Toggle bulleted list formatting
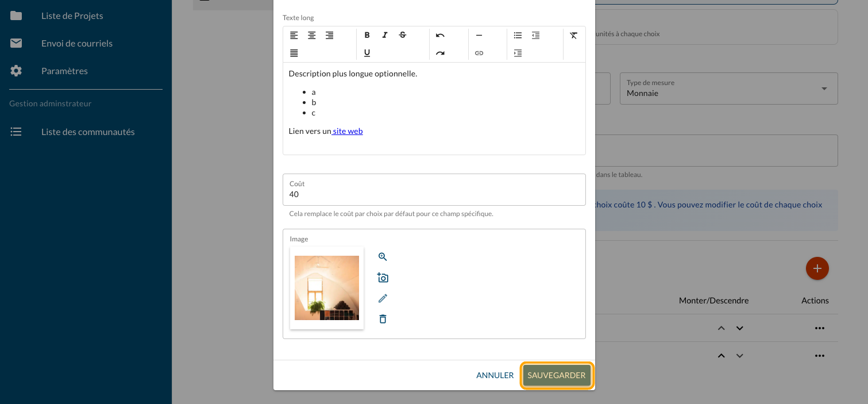 (518, 35)
